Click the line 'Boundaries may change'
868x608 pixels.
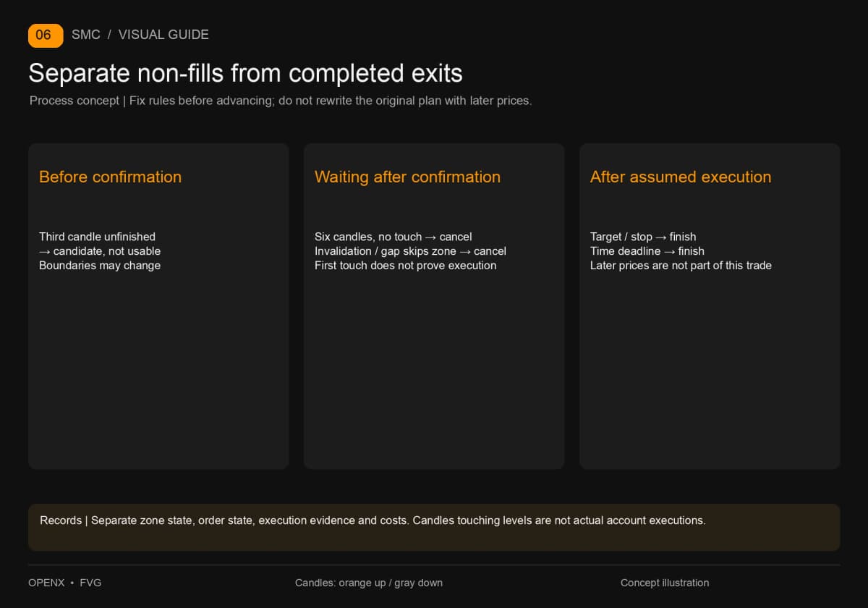click(x=100, y=266)
